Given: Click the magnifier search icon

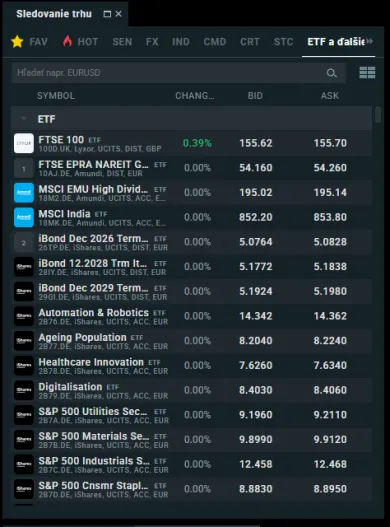Looking at the screenshot, I should 332,73.
